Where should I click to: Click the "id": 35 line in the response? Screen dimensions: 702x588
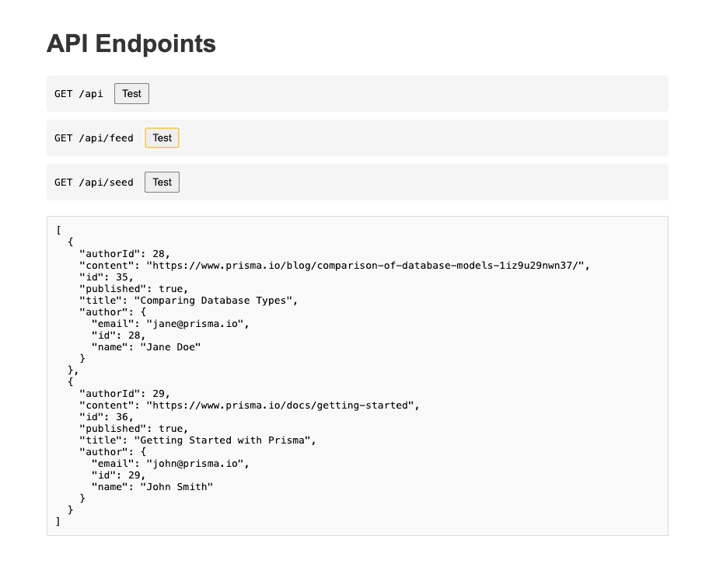(107, 277)
